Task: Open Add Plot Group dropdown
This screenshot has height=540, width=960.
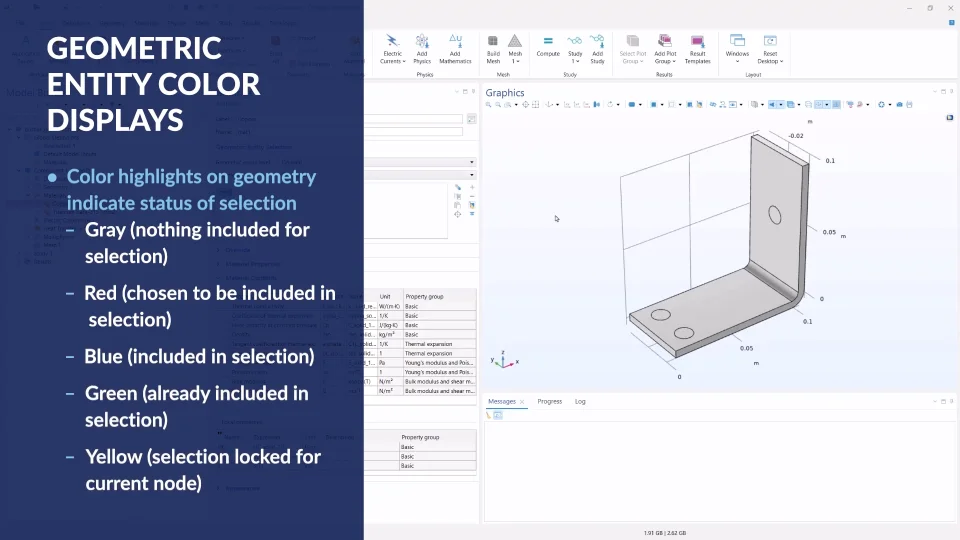Action: click(x=665, y=61)
